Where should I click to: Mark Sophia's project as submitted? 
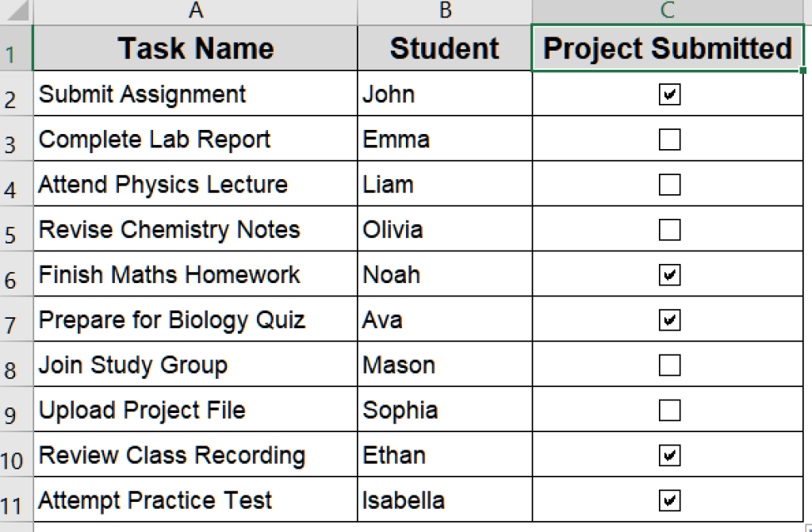point(669,411)
